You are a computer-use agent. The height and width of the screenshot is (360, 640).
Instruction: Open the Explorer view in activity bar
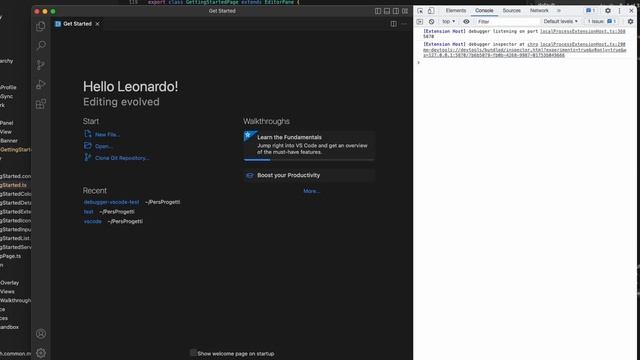click(41, 26)
